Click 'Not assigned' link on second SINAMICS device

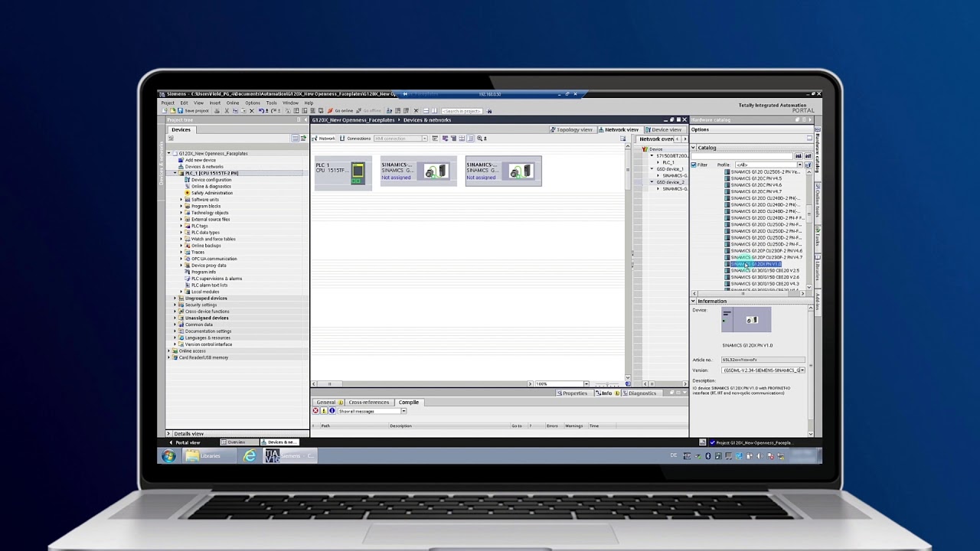coord(481,178)
